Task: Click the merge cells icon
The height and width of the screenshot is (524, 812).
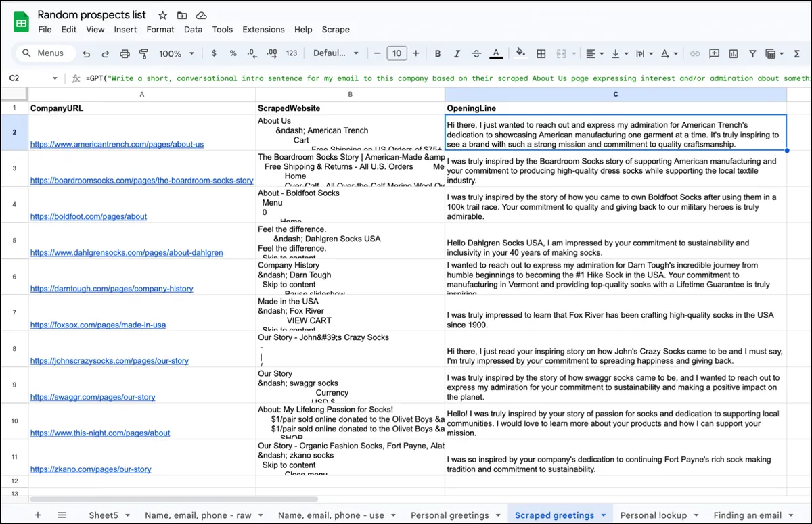Action: click(x=561, y=53)
